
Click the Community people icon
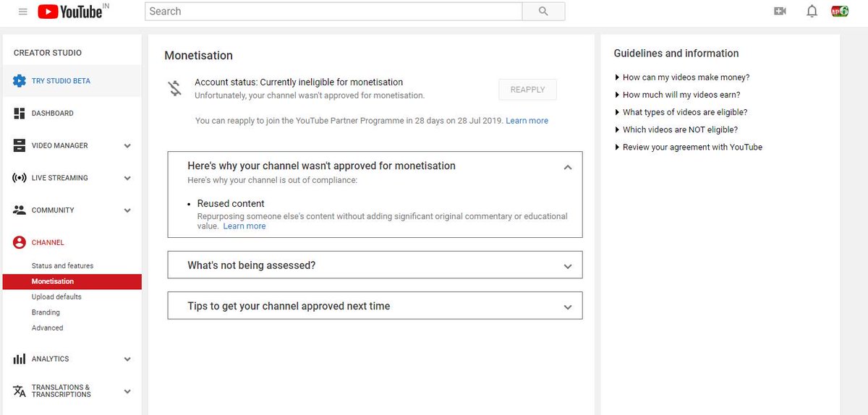[20, 210]
